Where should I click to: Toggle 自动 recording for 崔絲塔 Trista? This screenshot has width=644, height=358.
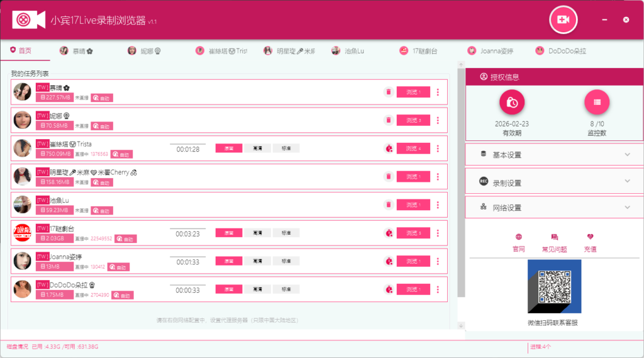tap(121, 155)
